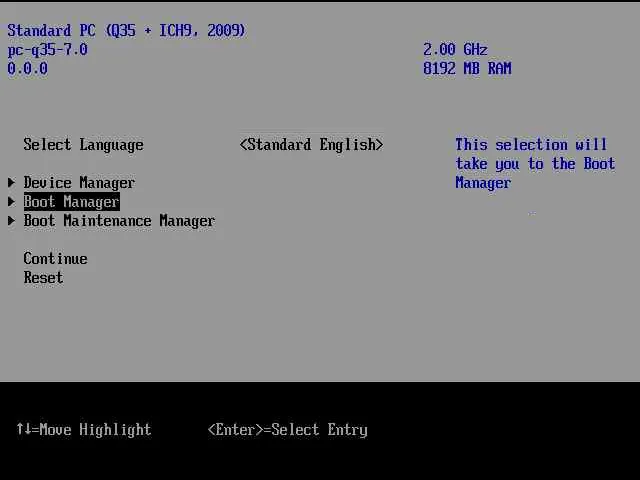
Task: Click the arrow beside Boot Manager
Action: 11,202
